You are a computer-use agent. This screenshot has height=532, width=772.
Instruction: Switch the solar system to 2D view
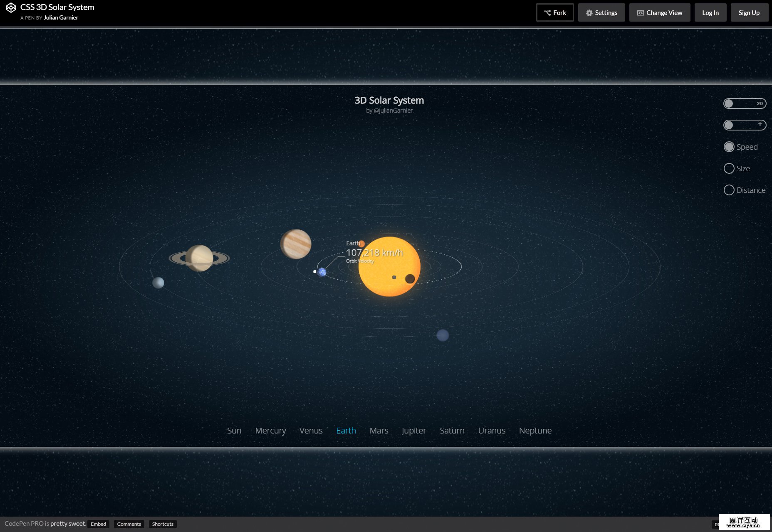pos(745,103)
